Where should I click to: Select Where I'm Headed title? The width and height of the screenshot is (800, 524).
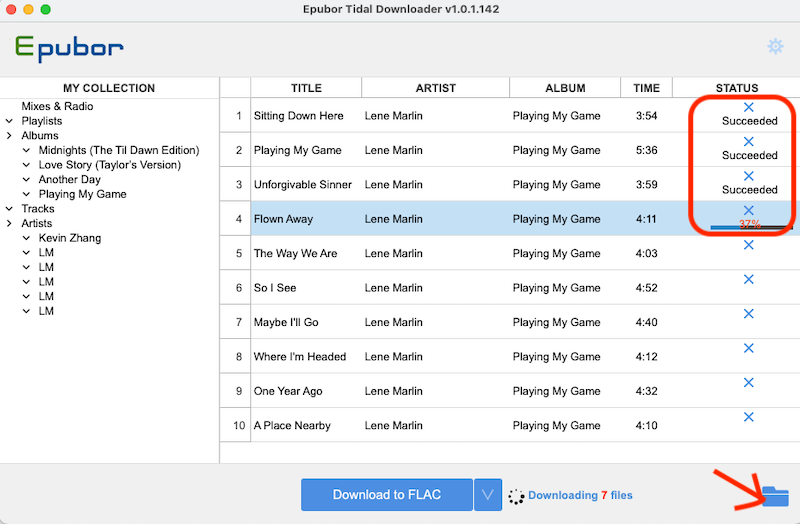(300, 357)
